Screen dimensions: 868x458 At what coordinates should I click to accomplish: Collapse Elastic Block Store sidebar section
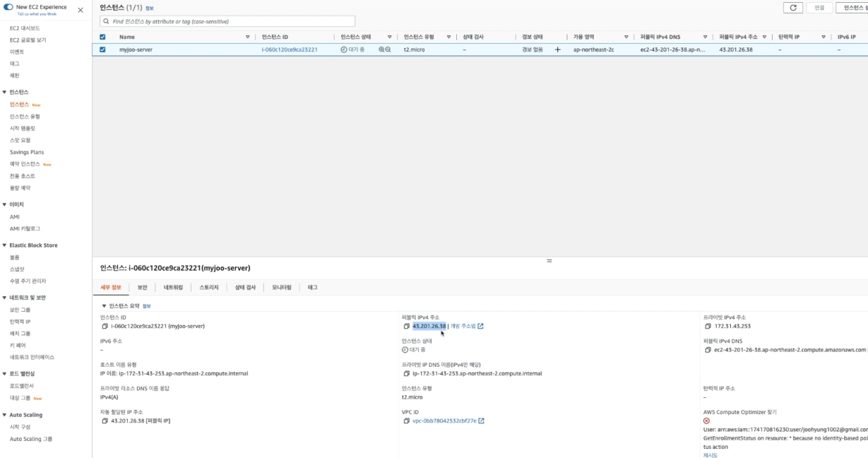tap(4, 245)
